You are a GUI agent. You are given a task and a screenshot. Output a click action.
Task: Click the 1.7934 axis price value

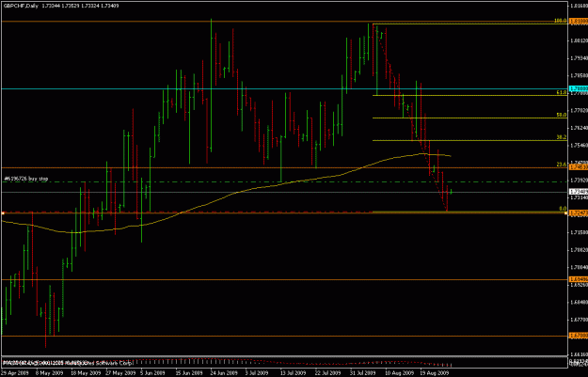(x=579, y=58)
